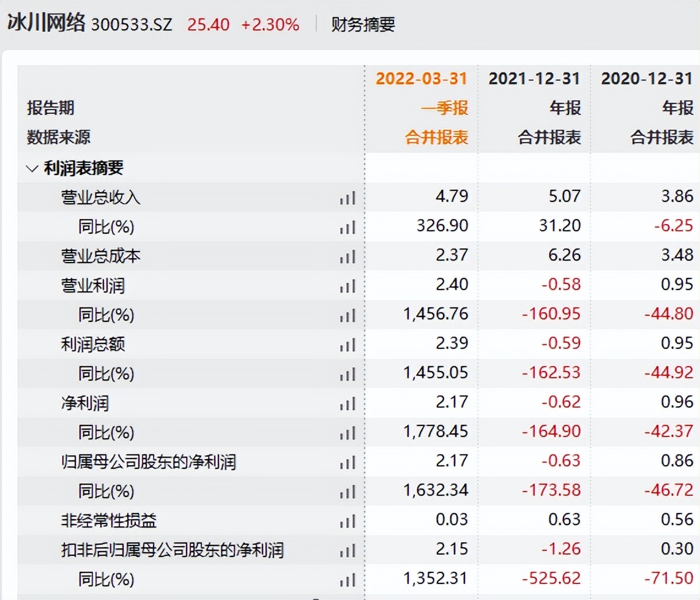
Task: Click chart icon beside 1,778.45 同比 row
Action: point(348,433)
